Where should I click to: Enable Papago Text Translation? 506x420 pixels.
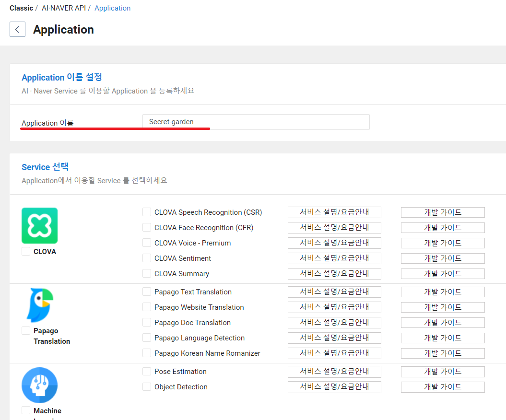click(x=147, y=292)
